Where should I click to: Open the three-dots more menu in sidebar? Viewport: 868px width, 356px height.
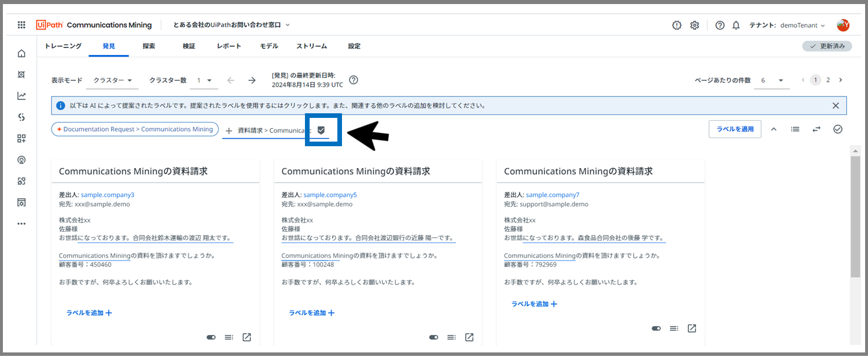tap(21, 224)
